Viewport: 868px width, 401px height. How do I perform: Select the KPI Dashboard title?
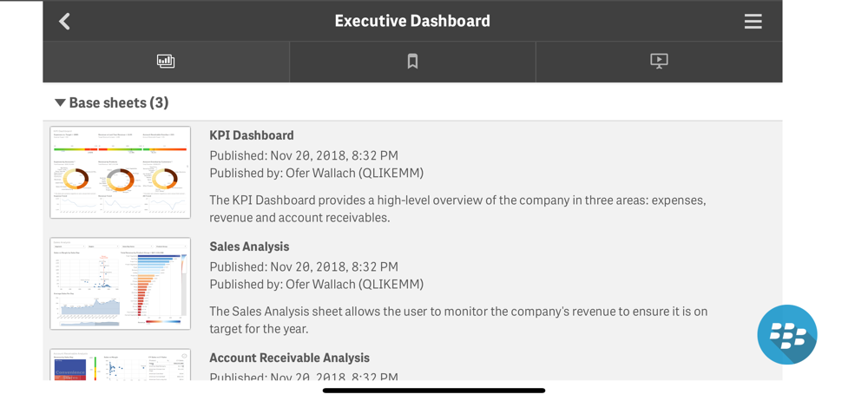click(x=252, y=135)
